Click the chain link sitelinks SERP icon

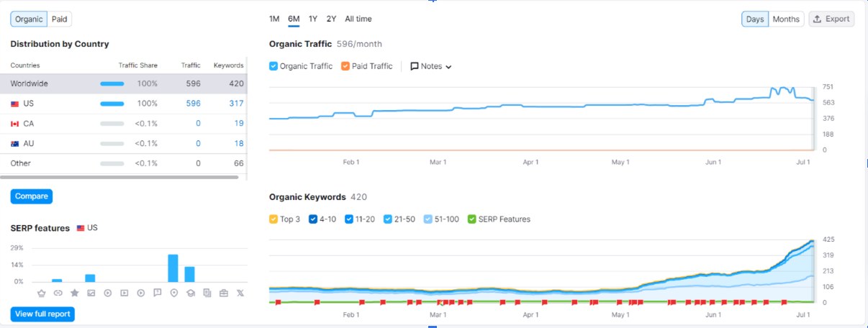(58, 293)
